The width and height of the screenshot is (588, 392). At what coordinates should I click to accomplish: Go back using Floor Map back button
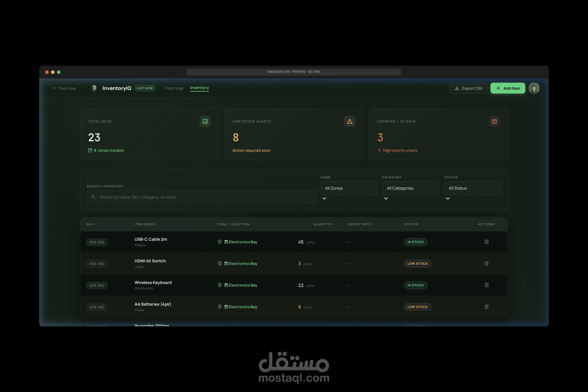pyautogui.click(x=64, y=88)
